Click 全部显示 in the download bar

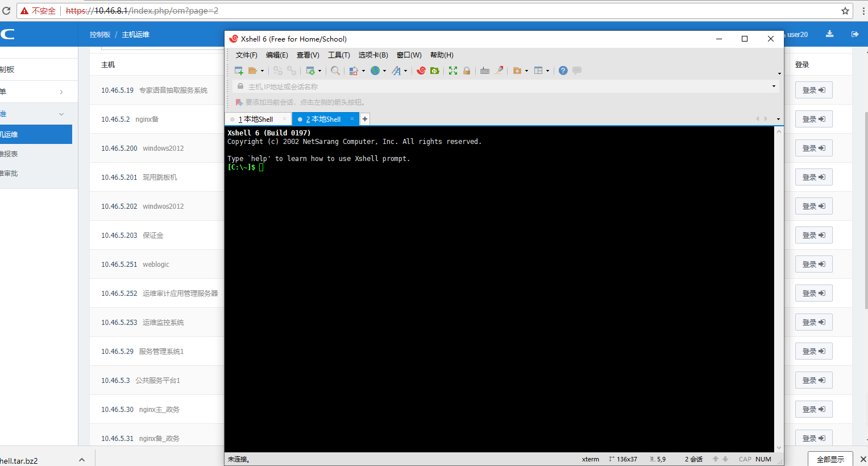tap(830, 459)
